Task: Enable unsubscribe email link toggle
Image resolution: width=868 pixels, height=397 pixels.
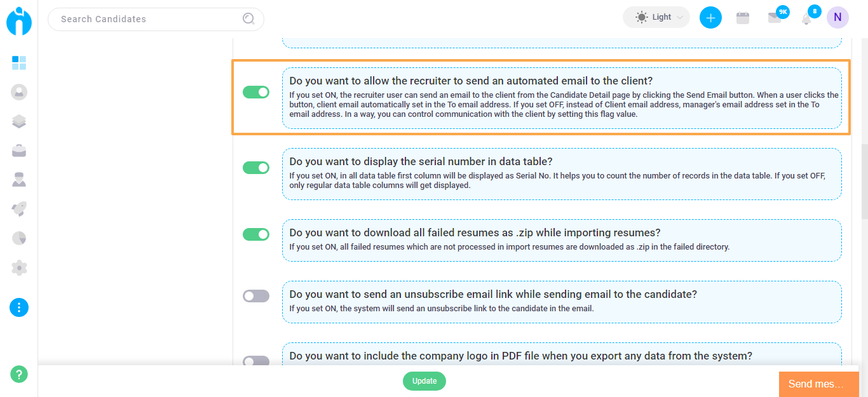Action: [x=256, y=296]
